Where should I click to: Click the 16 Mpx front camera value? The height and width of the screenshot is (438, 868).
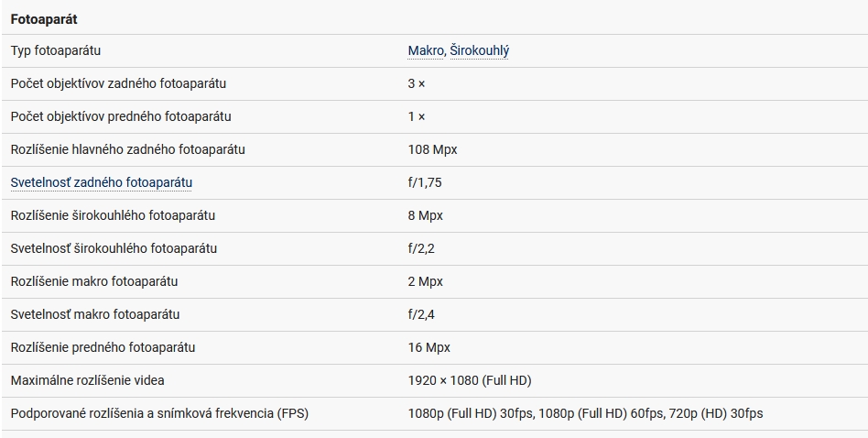click(429, 347)
